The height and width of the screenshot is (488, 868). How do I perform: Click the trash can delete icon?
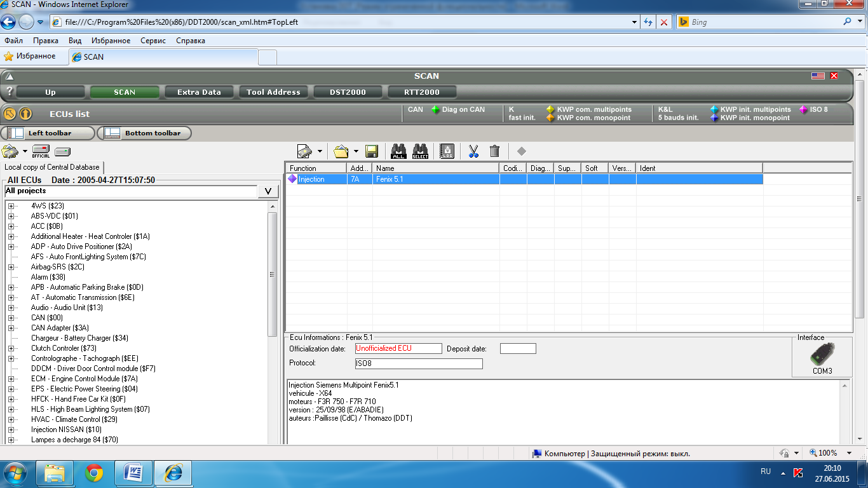[x=494, y=151]
